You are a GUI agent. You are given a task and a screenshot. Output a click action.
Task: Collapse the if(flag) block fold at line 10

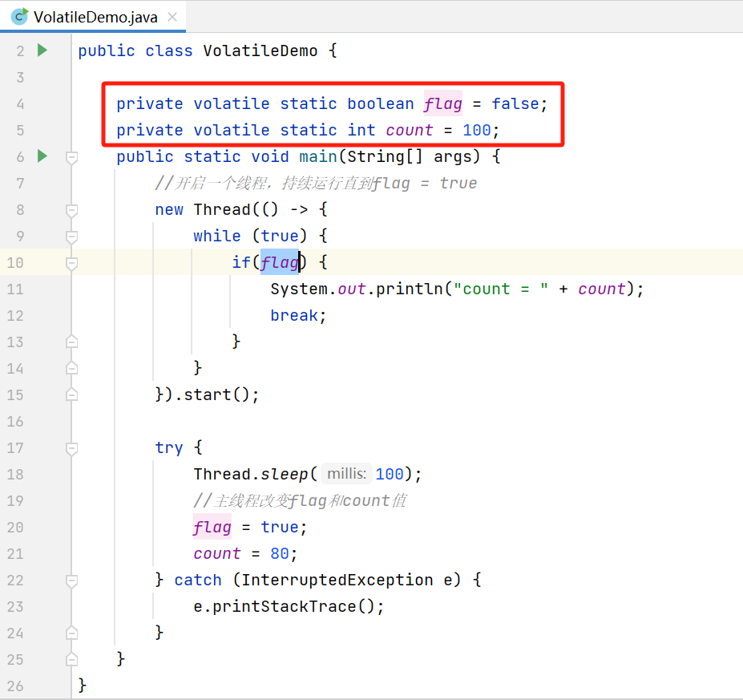pos(71,264)
